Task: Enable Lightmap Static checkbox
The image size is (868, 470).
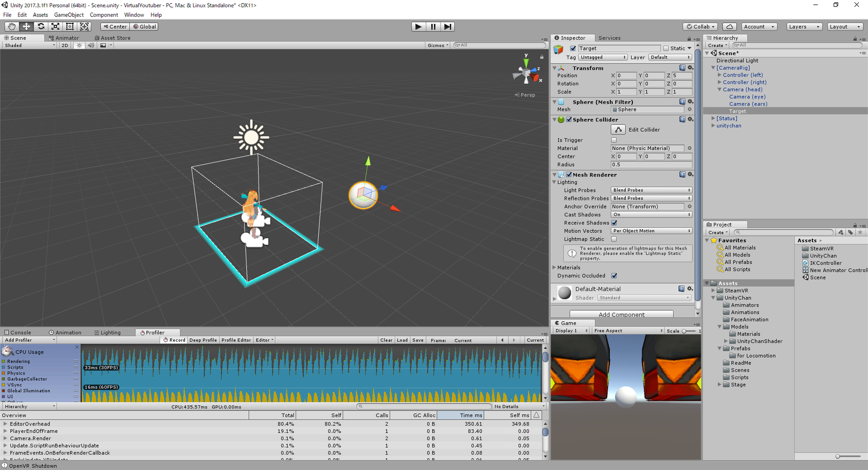Action: (614, 239)
